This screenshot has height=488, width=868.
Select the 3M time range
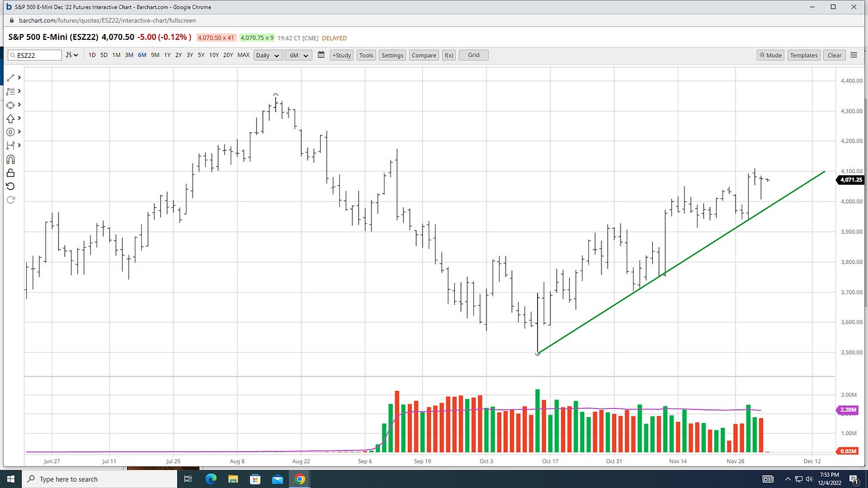129,55
